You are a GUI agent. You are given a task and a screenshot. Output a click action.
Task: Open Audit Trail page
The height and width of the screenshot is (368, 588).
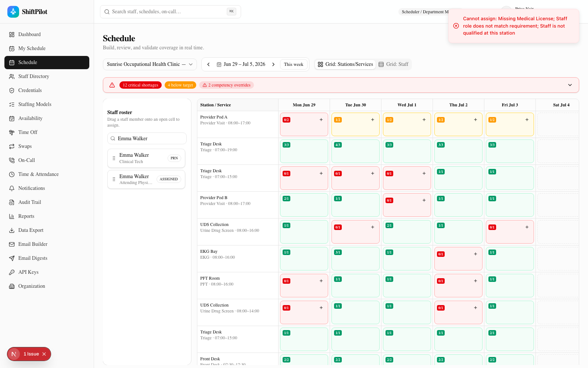tap(47, 202)
